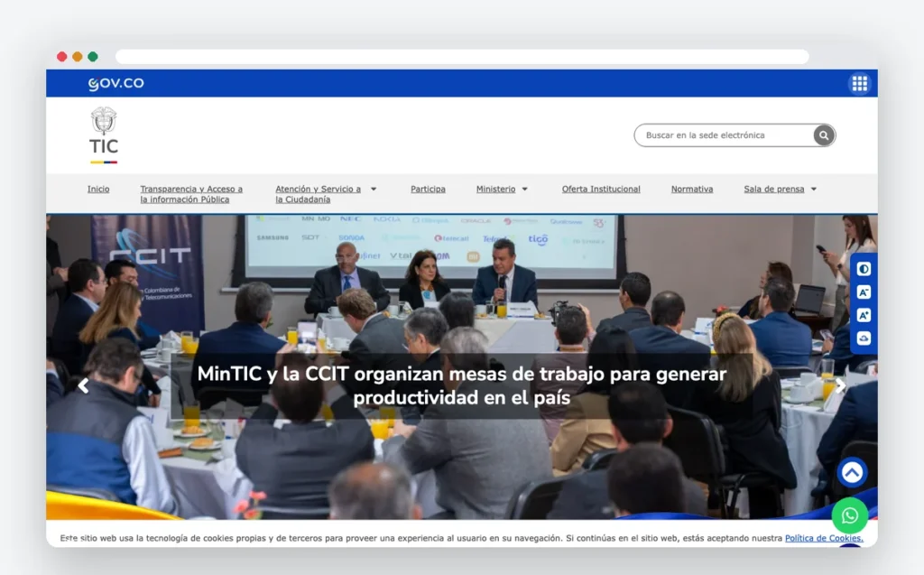Open the Inicio menu item

98,190
